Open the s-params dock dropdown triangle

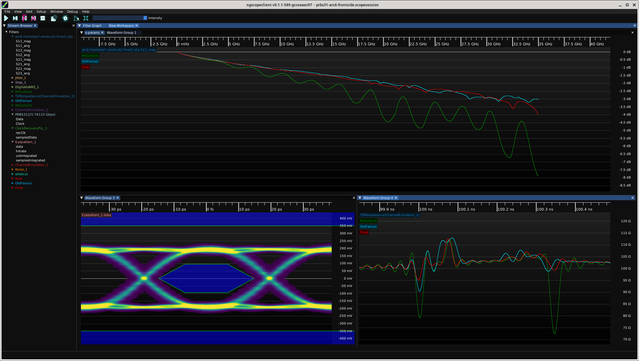(82, 32)
